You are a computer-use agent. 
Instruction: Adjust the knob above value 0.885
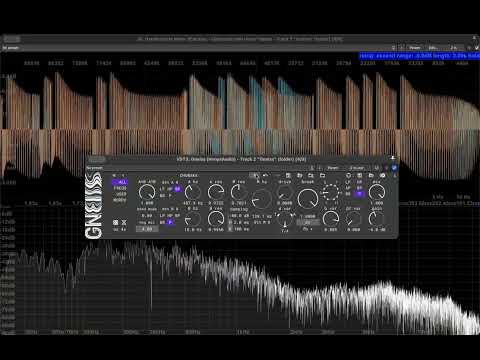click(x=331, y=219)
